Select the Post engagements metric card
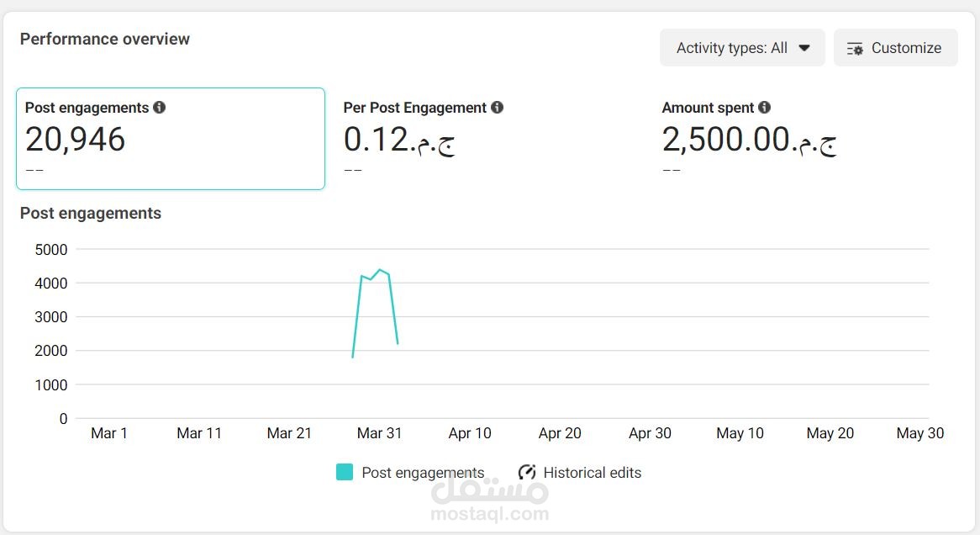 pyautogui.click(x=171, y=139)
